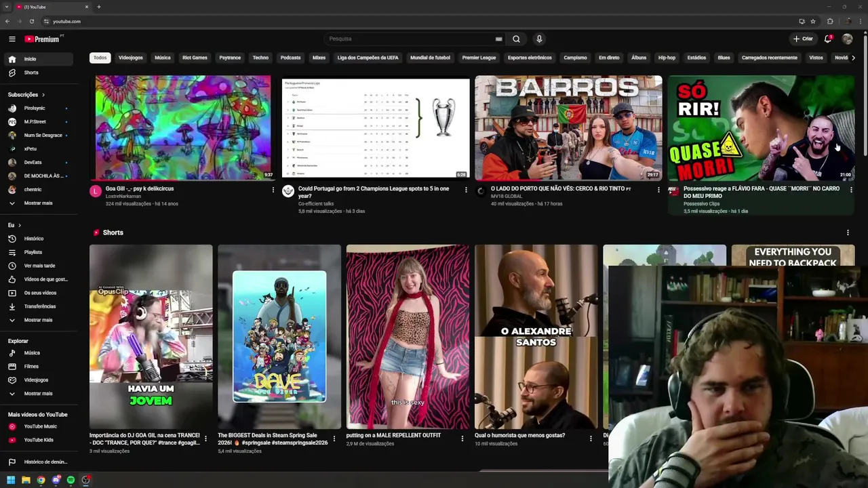Open options for Portugal Champions League video
Image resolution: width=868 pixels, height=488 pixels.
coord(466,190)
